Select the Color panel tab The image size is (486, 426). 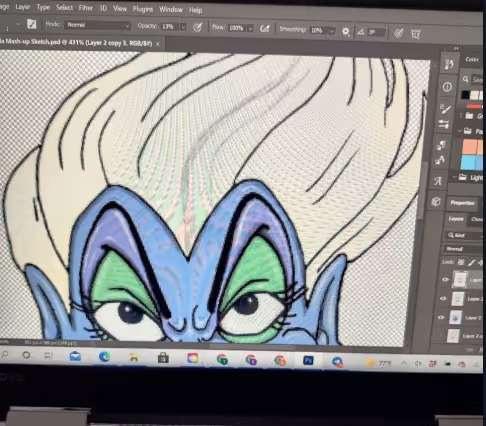[x=472, y=59]
